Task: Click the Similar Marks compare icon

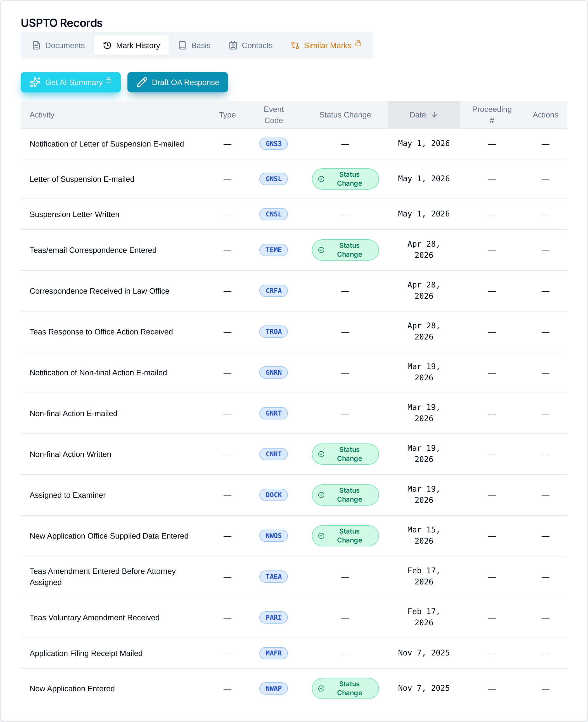Action: pyautogui.click(x=295, y=45)
